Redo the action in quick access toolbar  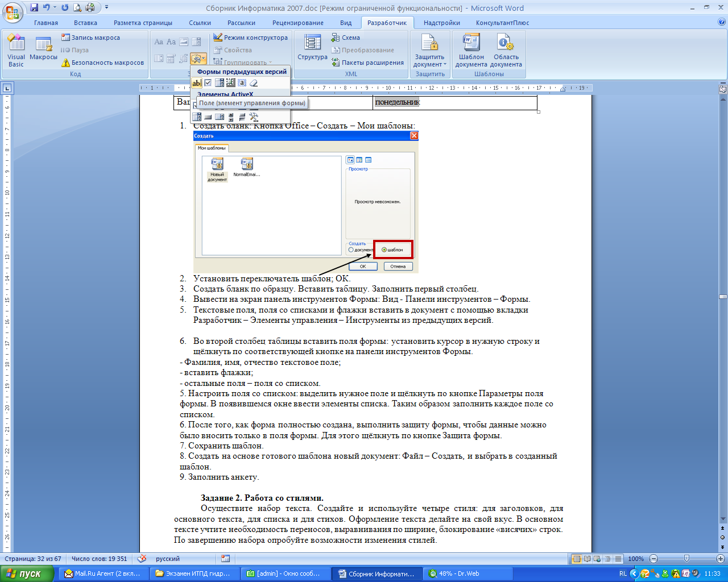(x=64, y=7)
